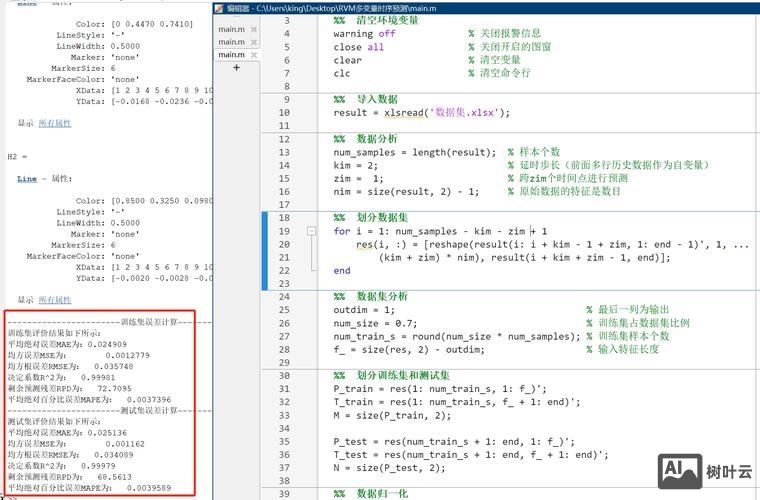Switch to the first main.m tab

[x=231, y=30]
